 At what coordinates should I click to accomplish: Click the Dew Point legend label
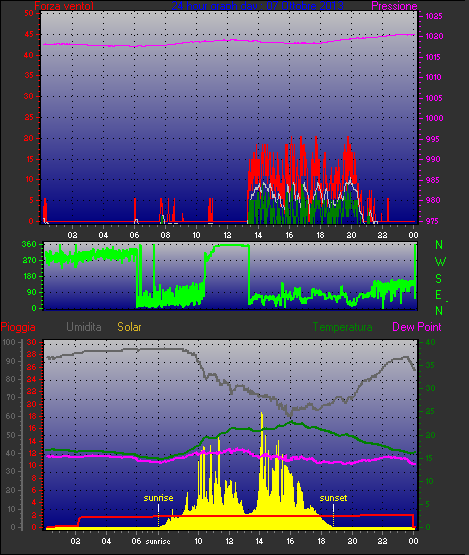417,327
